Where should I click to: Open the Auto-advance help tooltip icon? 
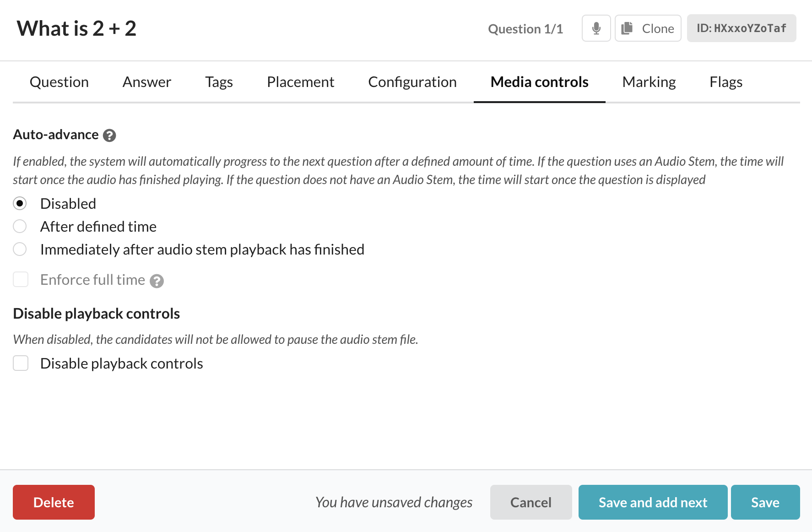(x=109, y=136)
